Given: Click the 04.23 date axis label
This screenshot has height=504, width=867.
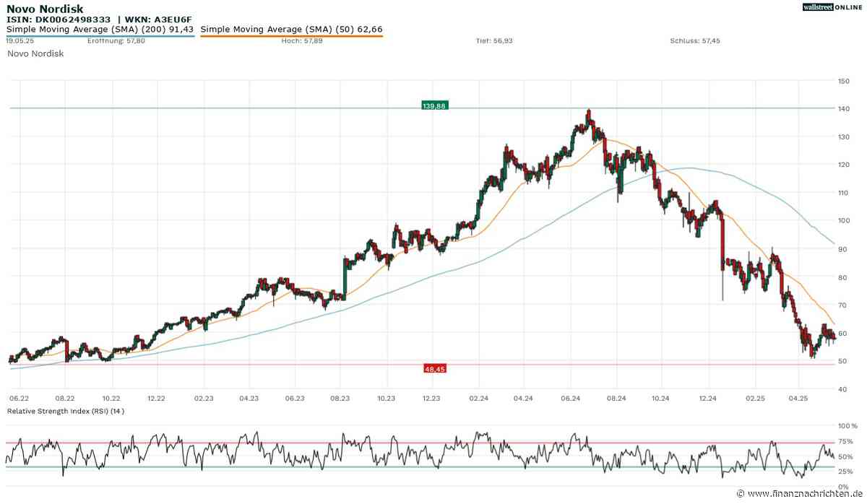Looking at the screenshot, I should [x=249, y=398].
